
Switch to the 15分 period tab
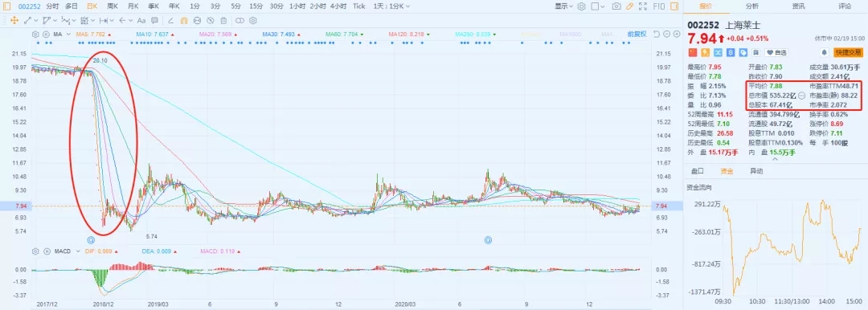[256, 6]
